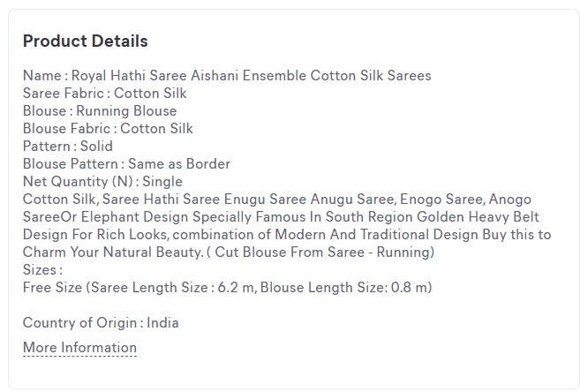Click the Country of Origin : India line
The height and width of the screenshot is (392, 580).
[101, 323]
